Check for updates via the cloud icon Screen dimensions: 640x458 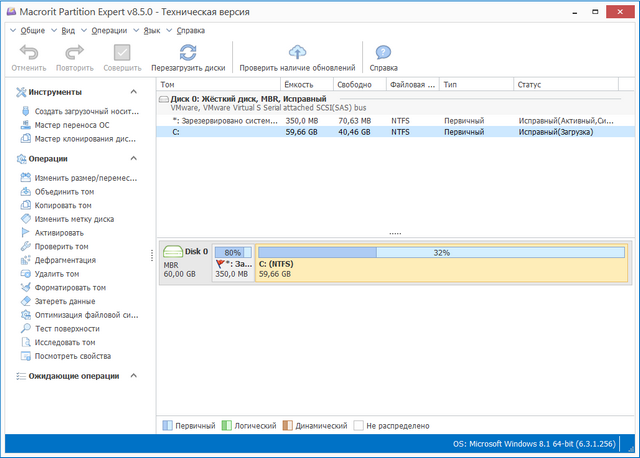(297, 52)
